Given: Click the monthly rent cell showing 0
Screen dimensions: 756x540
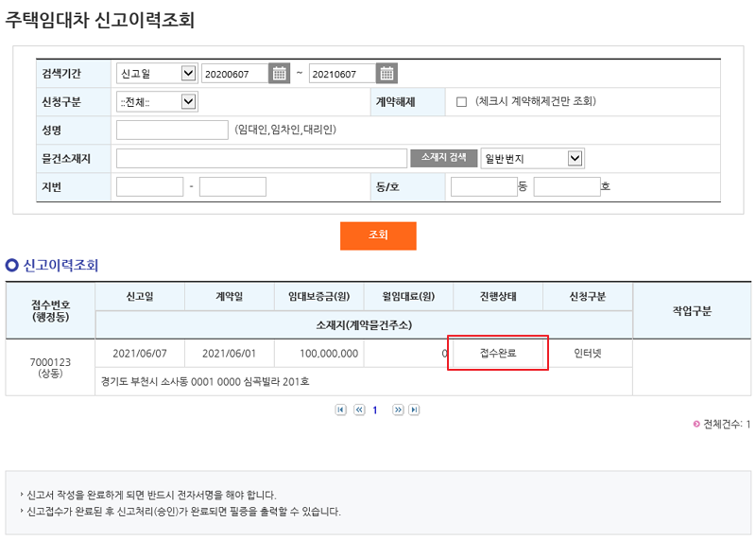Looking at the screenshot, I should click(408, 354).
